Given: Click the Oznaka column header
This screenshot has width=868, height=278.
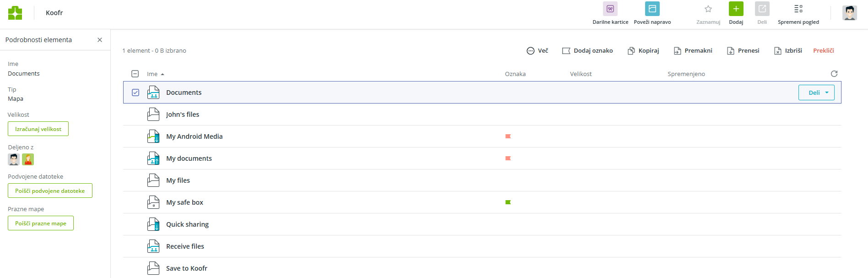Looking at the screenshot, I should (515, 74).
